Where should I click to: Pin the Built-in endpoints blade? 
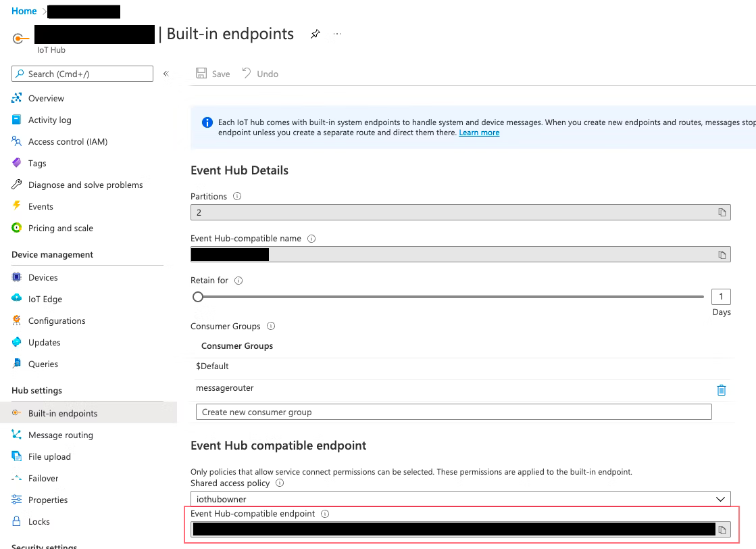pyautogui.click(x=316, y=34)
